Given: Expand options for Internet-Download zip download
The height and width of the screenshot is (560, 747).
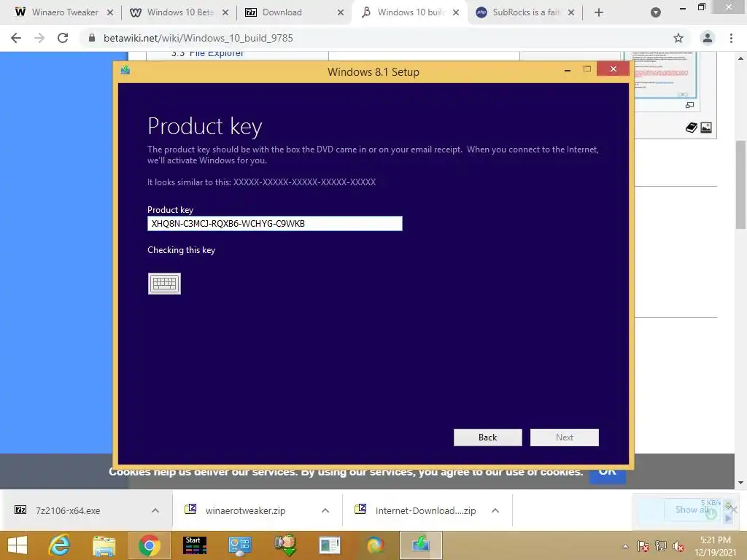Looking at the screenshot, I should 495,510.
